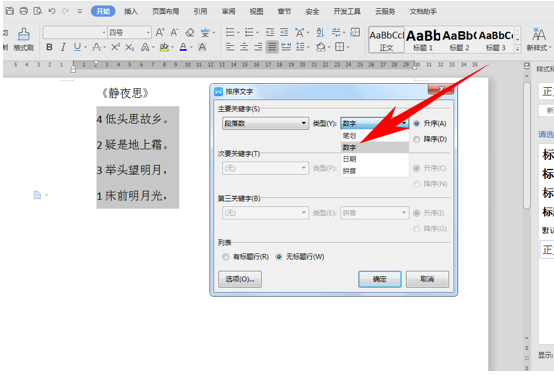Screen dimensions: 554x375
Task: Apply Subscript formatting
Action: point(130,47)
